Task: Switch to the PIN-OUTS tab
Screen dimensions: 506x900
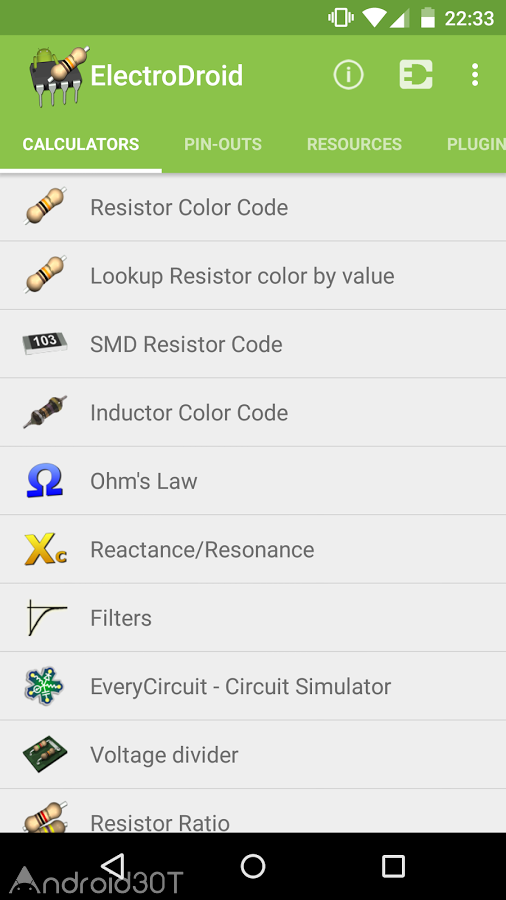Action: pos(223,144)
